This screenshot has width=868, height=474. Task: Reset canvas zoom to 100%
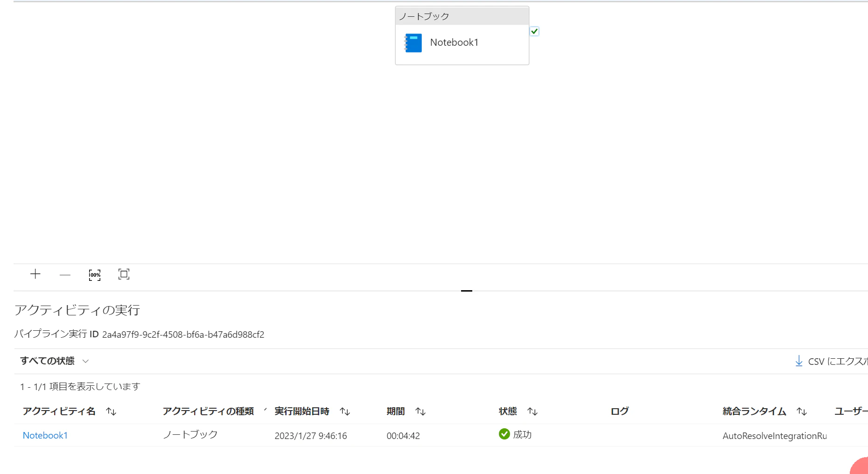[95, 275]
